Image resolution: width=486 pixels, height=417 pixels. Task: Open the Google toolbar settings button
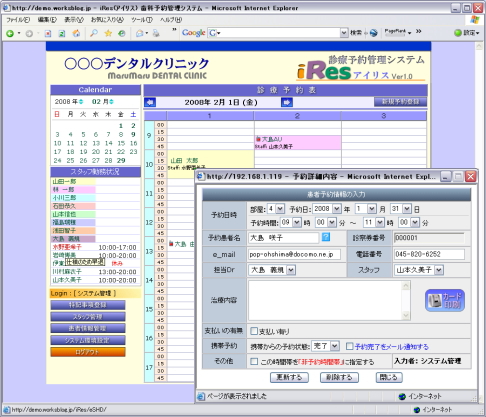(x=467, y=33)
